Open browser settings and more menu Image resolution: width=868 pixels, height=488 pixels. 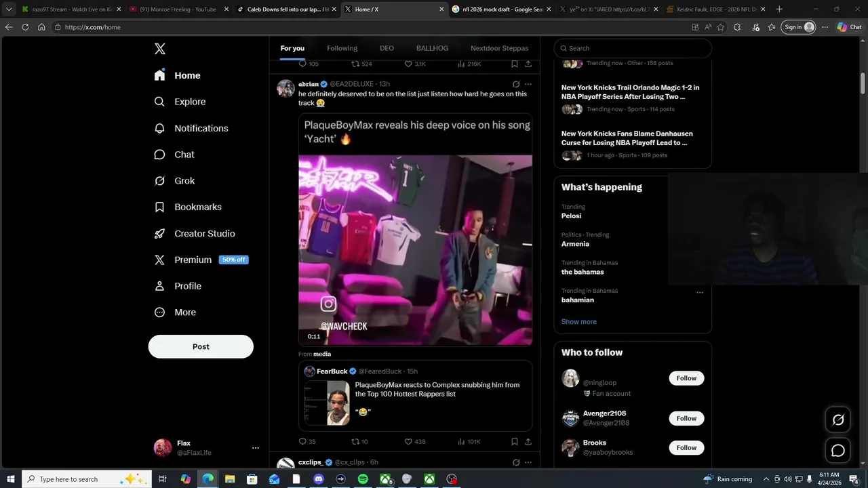(x=825, y=27)
